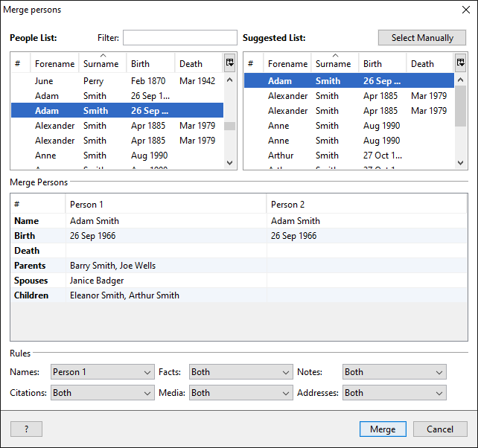This screenshot has height=448, width=478.
Task: Click the Select Manually button
Action: [422, 38]
